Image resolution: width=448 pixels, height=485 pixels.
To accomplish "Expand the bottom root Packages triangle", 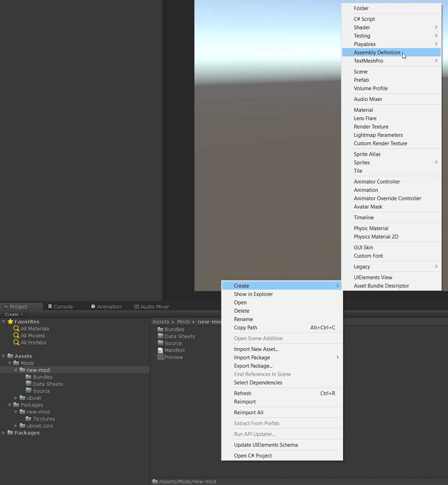I will coord(3,433).
